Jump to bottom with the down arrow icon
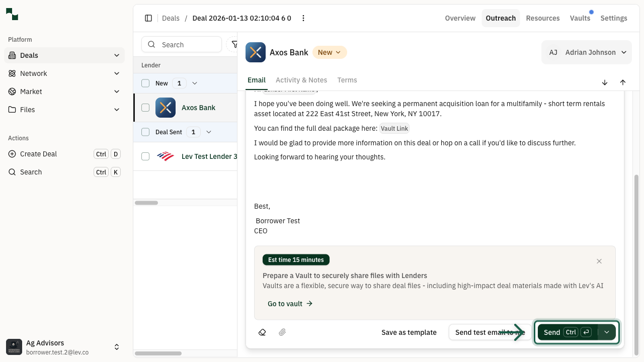644x362 pixels. 605,82
